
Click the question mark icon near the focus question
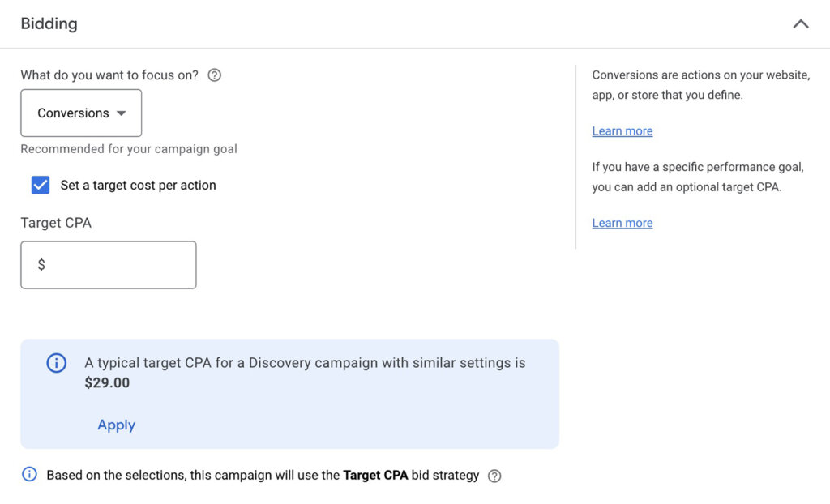[x=214, y=75]
